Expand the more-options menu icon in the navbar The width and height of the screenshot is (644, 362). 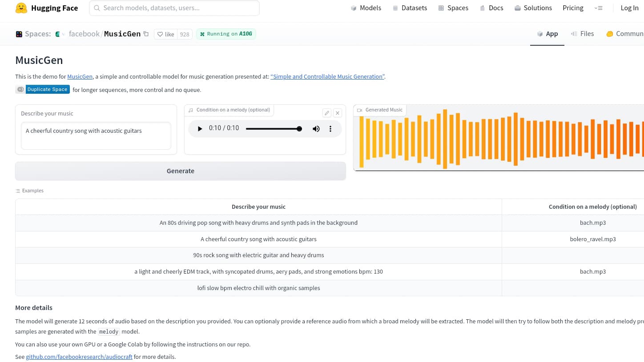(x=598, y=8)
